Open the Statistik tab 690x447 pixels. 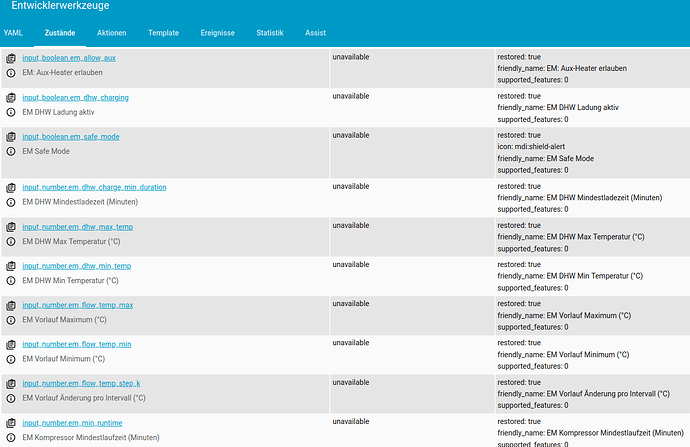pyautogui.click(x=270, y=33)
